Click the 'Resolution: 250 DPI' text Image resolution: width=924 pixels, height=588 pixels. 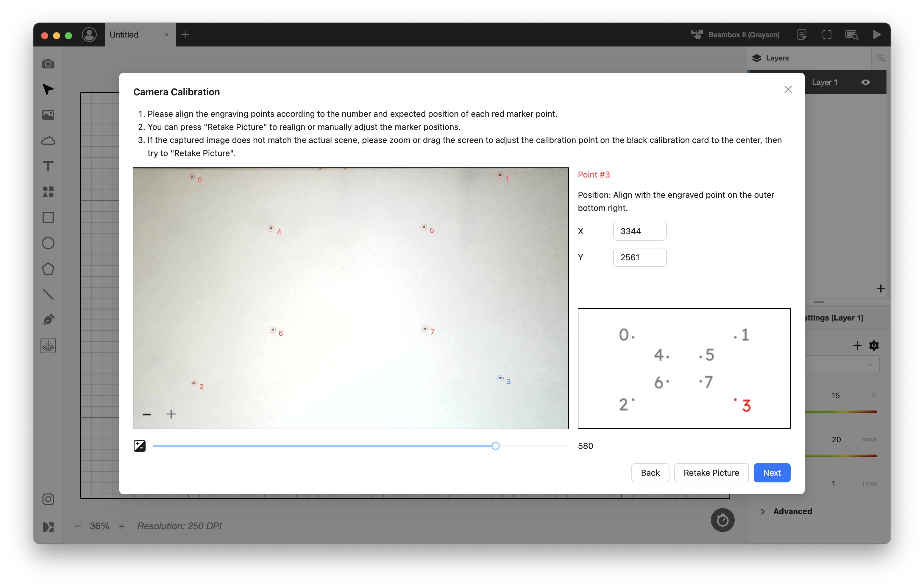point(179,526)
